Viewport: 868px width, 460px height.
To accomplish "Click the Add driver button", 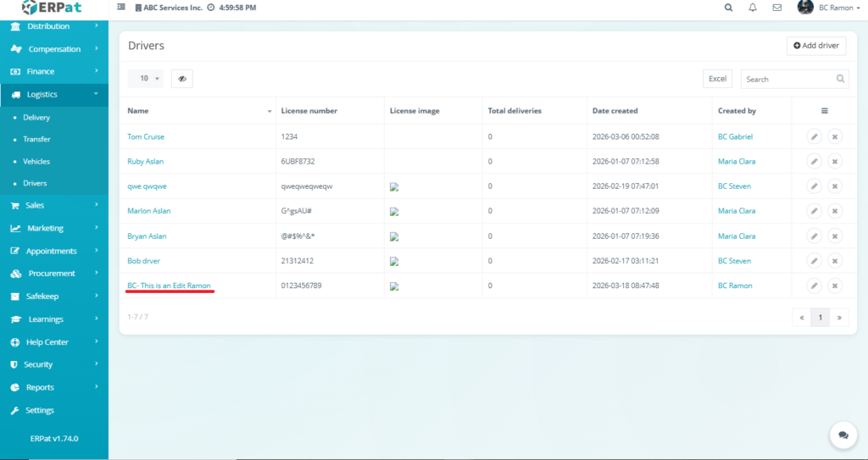I will tap(815, 45).
